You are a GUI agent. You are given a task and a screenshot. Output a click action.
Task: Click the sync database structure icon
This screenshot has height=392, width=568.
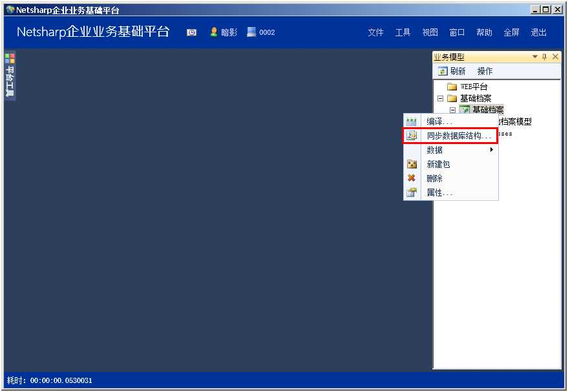coord(412,136)
